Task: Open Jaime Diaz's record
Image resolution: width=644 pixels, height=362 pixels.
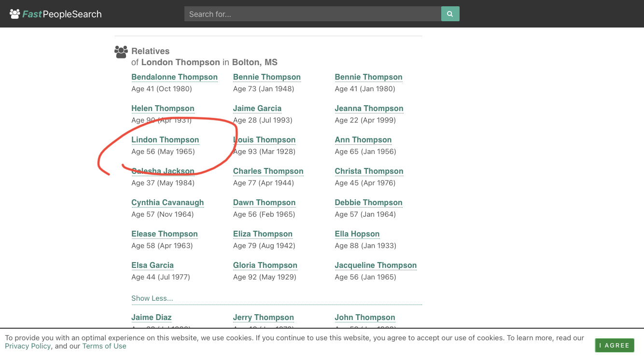Action: click(x=152, y=318)
